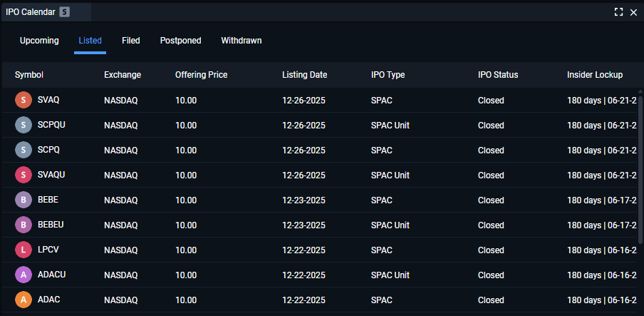Click SPAC type in ADAC row
644x316 pixels.
coord(382,300)
